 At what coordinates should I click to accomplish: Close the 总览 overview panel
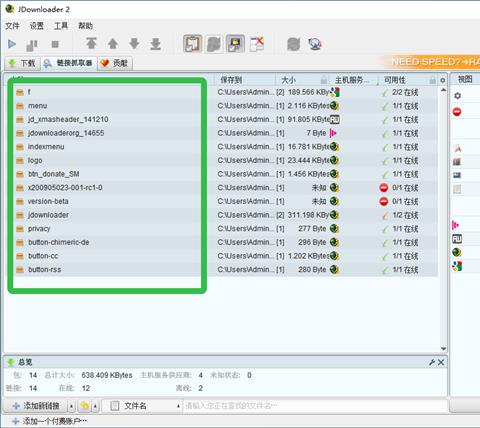[441, 362]
